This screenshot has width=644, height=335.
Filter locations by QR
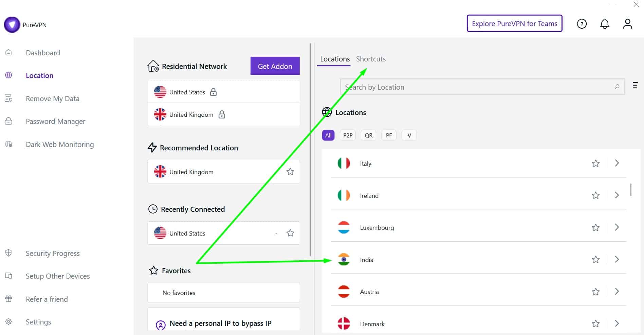pyautogui.click(x=368, y=135)
